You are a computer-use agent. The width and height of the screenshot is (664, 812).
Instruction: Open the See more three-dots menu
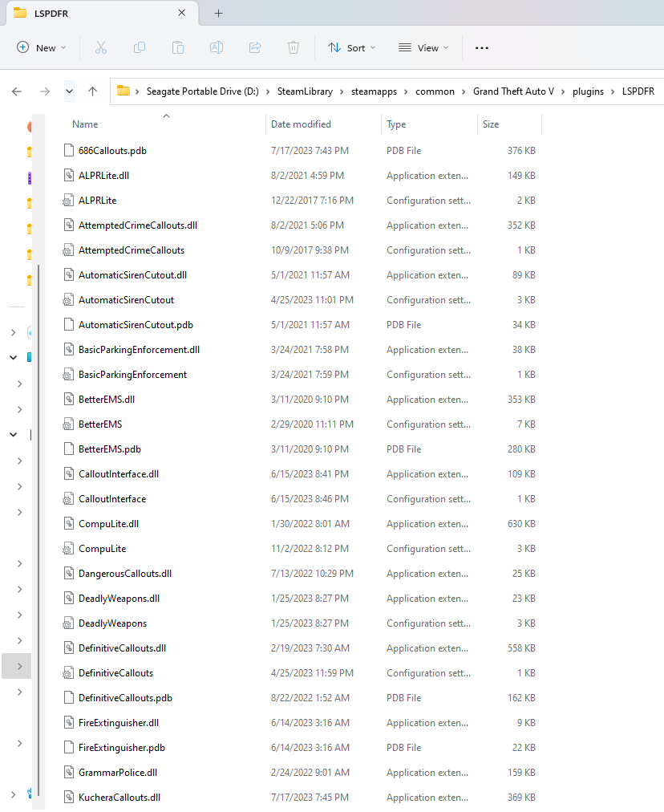coord(482,47)
